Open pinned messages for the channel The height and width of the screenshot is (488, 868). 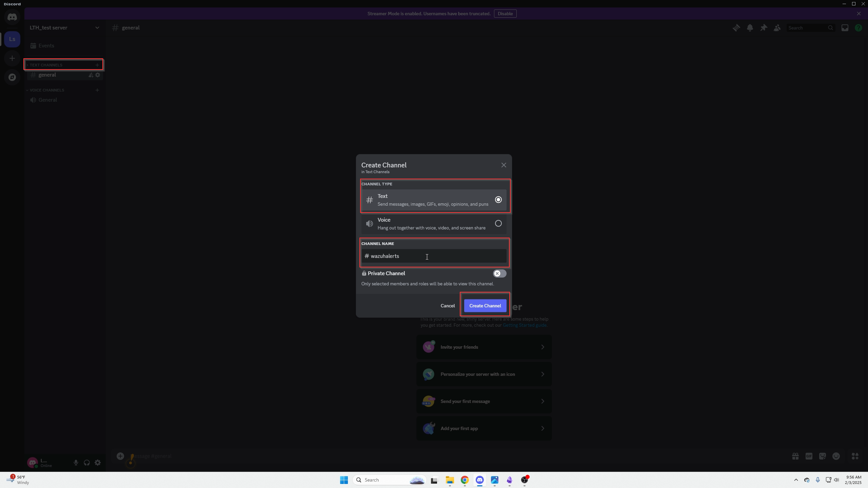tap(764, 28)
